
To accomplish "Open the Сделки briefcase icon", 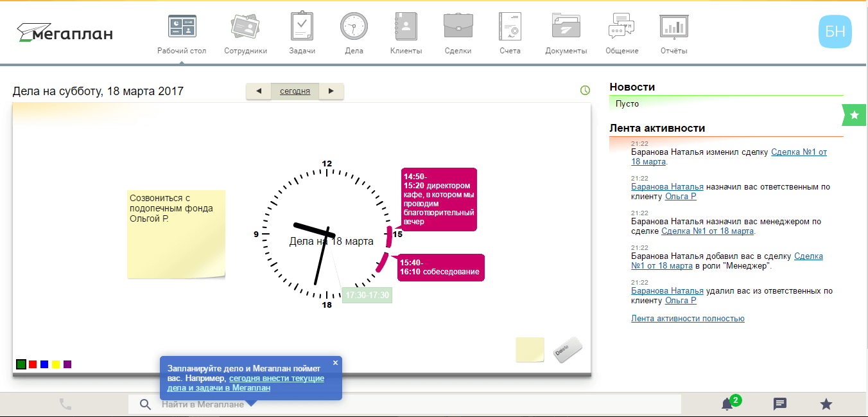I will point(458,27).
